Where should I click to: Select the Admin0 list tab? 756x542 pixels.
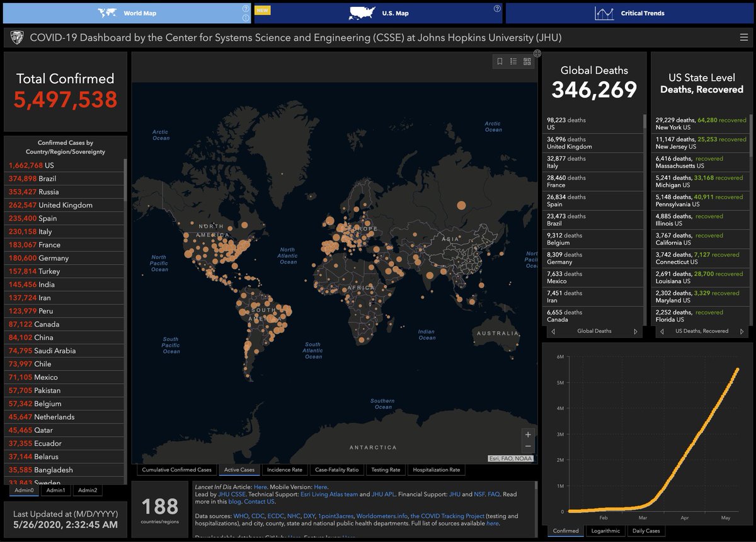(25, 490)
